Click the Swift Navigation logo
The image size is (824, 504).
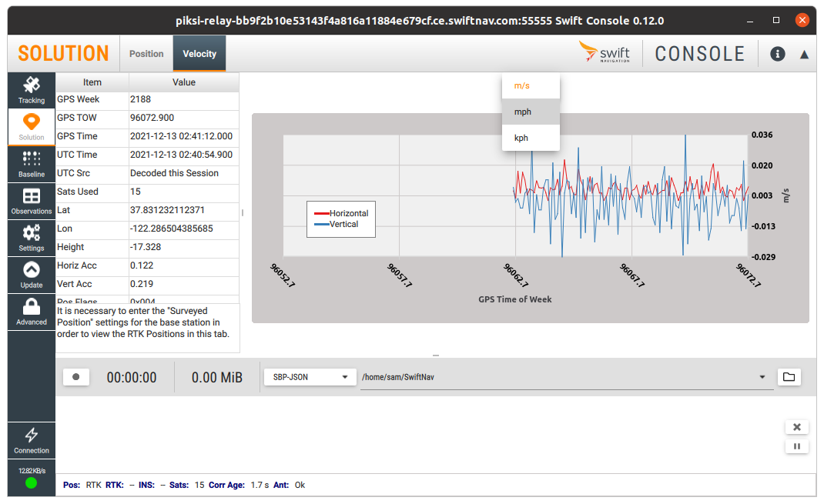pos(605,52)
